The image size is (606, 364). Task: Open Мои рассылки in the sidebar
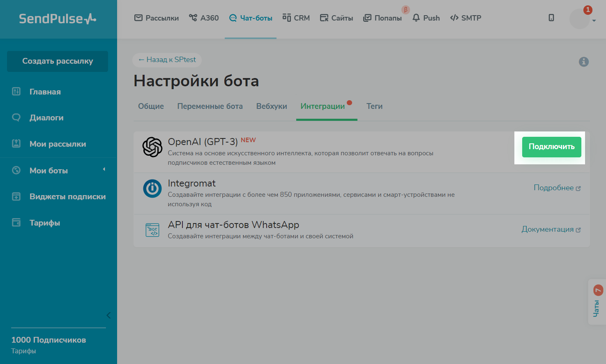pos(58,144)
